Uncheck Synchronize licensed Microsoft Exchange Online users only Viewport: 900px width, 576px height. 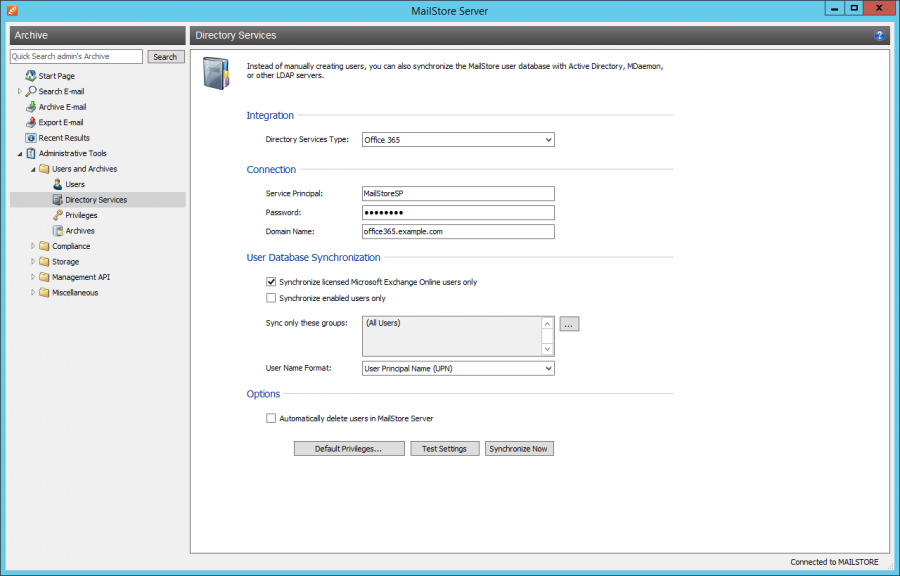click(271, 281)
